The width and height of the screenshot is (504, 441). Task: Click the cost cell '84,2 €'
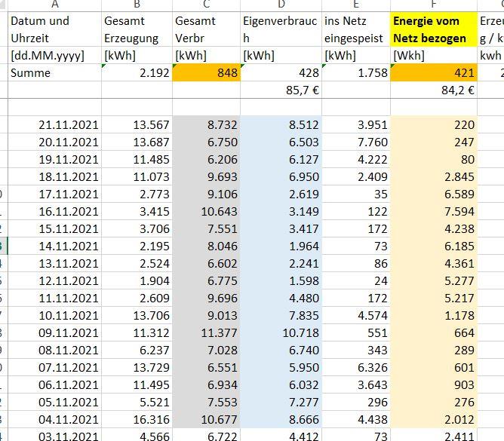coord(434,90)
